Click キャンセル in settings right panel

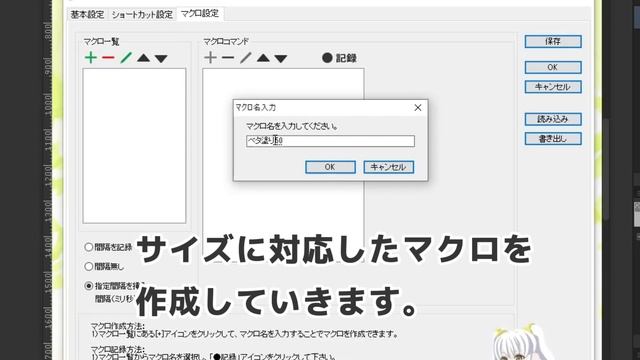553,87
